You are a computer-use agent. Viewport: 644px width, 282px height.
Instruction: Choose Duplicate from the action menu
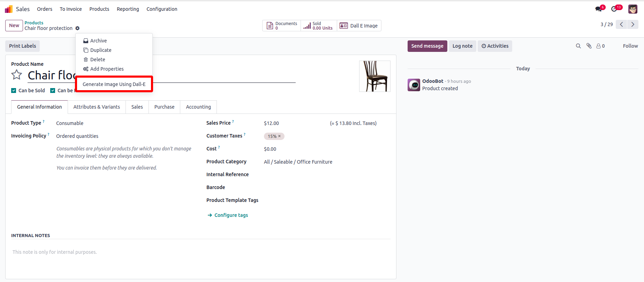(x=101, y=50)
